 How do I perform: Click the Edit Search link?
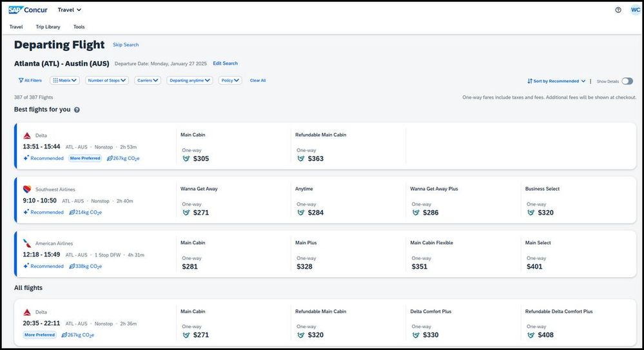pyautogui.click(x=225, y=63)
